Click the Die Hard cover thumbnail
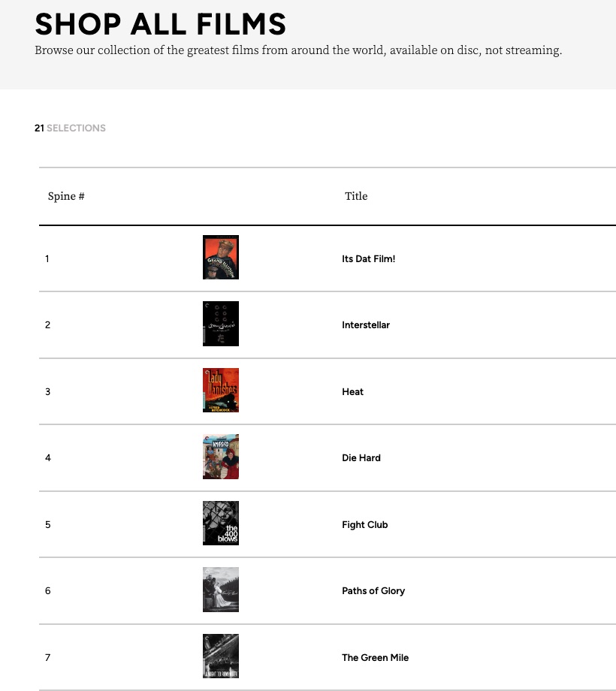 tap(221, 457)
